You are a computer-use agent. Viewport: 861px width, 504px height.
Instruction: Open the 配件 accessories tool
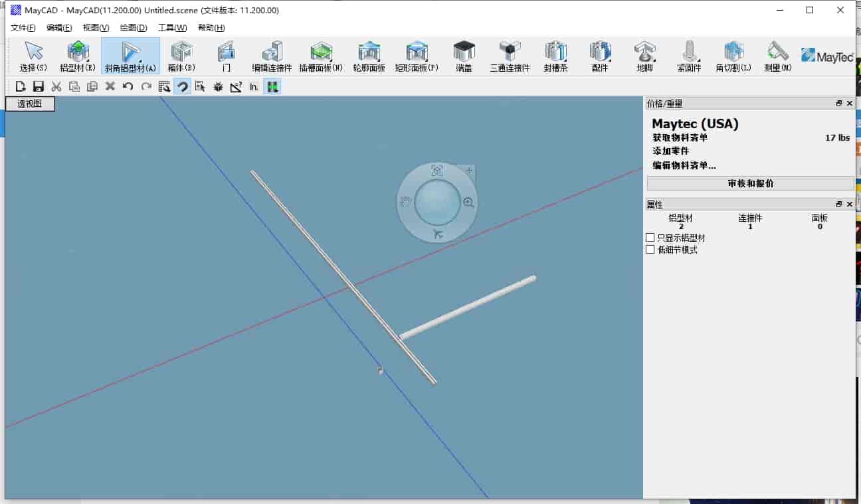600,56
